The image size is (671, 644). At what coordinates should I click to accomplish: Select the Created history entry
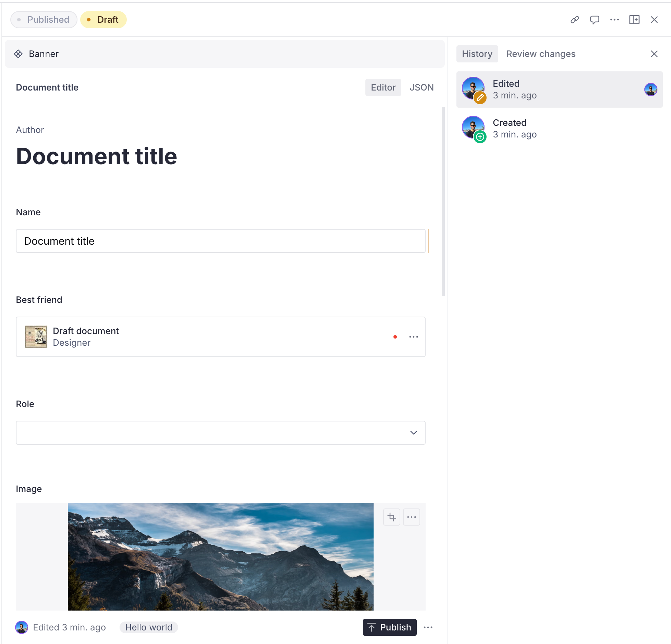click(559, 129)
